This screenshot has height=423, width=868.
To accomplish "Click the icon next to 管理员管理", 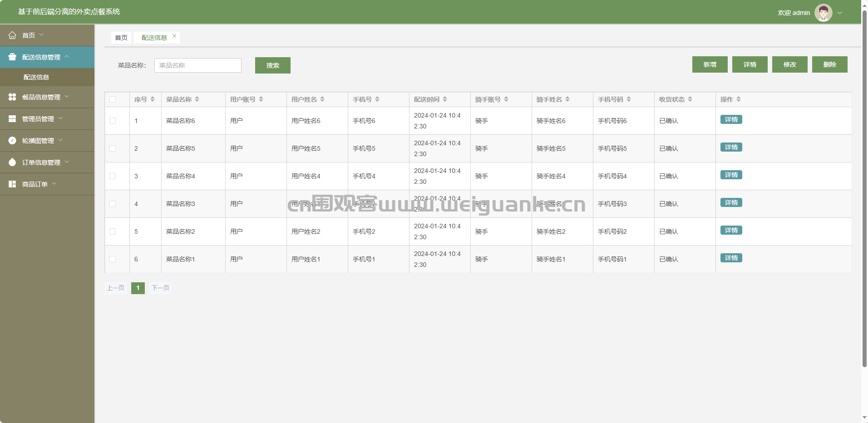I will pyautogui.click(x=12, y=119).
